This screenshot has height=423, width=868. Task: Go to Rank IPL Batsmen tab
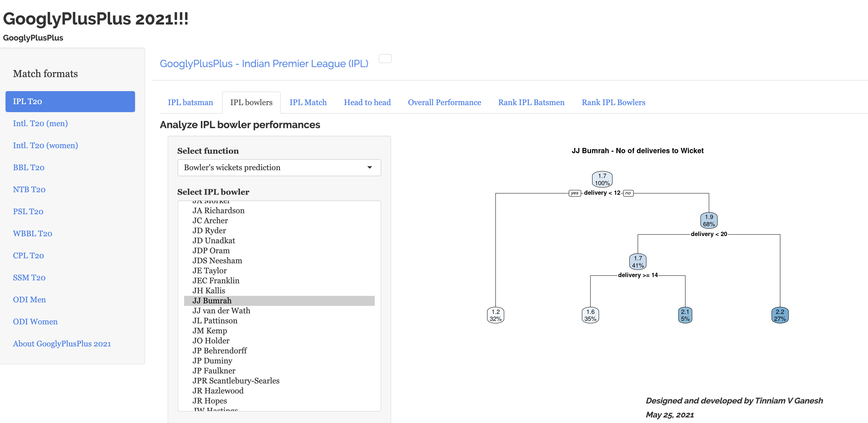531,102
